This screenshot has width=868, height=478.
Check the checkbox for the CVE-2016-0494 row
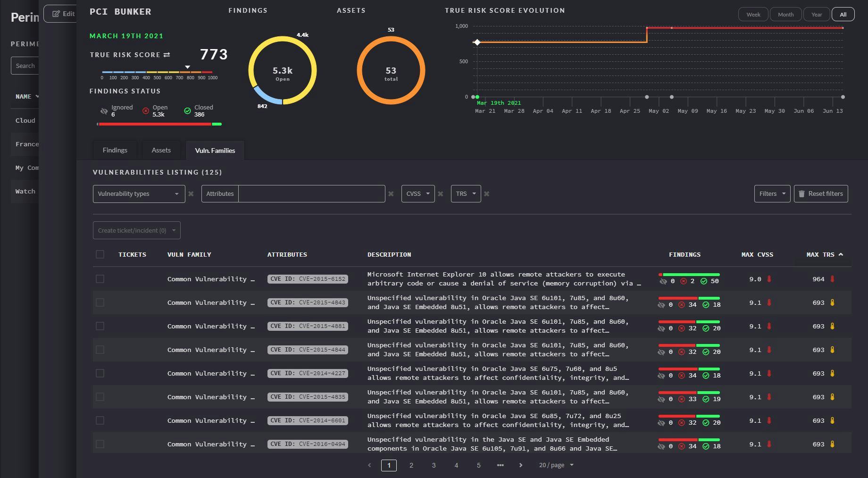pyautogui.click(x=100, y=444)
